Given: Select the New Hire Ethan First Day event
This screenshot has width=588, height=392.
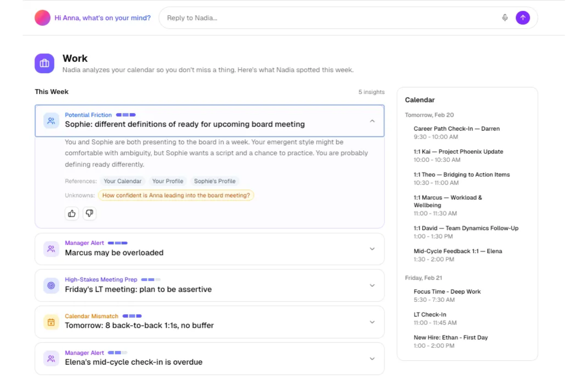Looking at the screenshot, I should pos(451,341).
